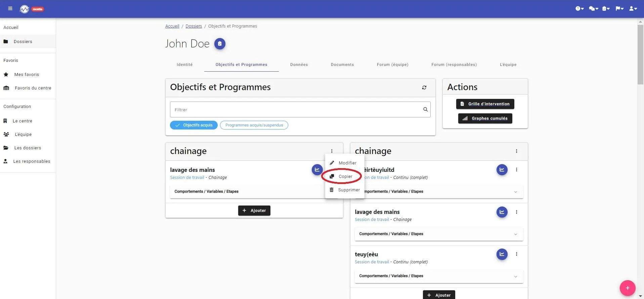Open the flag menu in header
The image size is (644, 299).
(619, 9)
